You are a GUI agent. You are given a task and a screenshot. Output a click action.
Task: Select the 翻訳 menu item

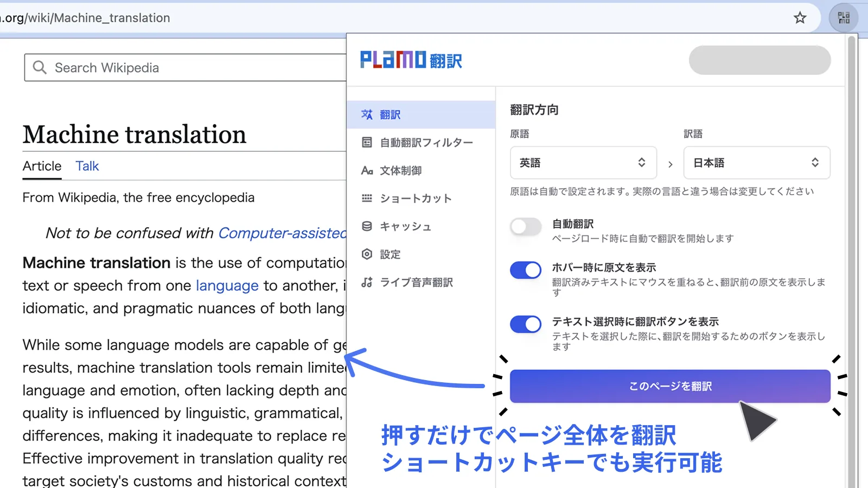pyautogui.click(x=421, y=114)
